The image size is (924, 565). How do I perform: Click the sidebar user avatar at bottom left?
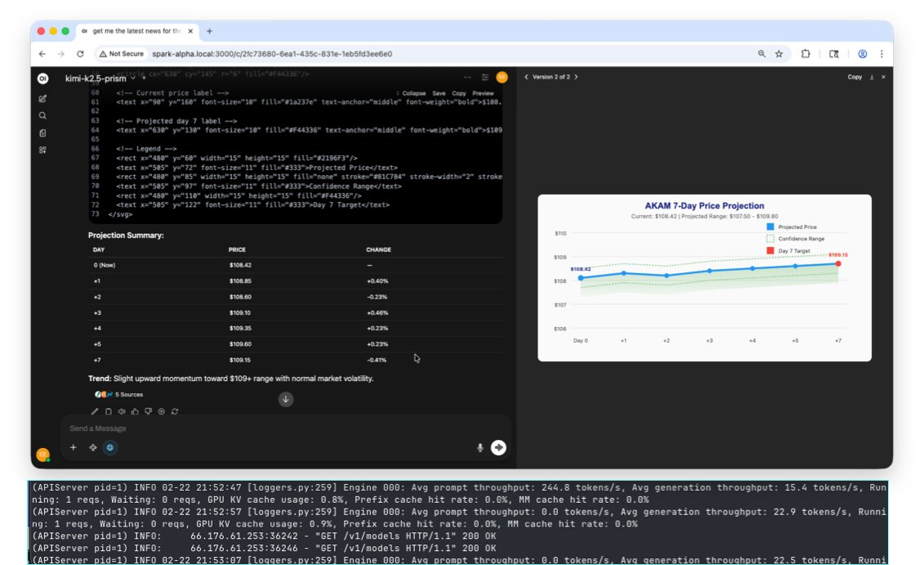point(42,455)
